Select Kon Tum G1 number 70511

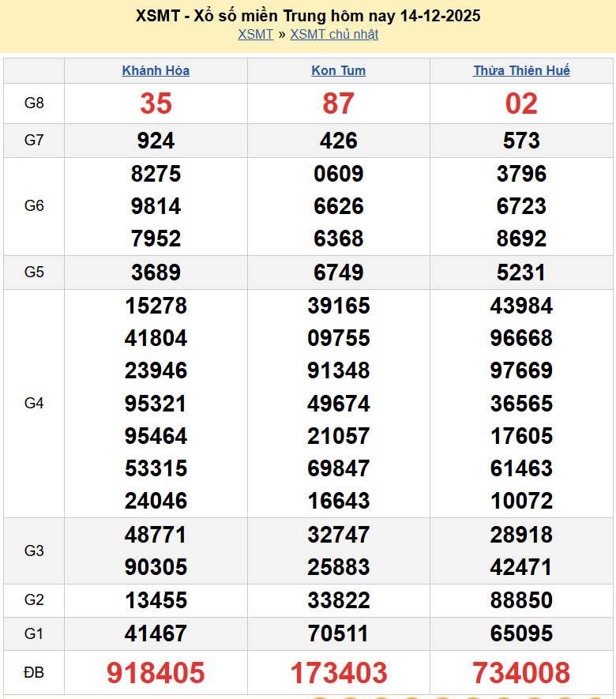click(x=338, y=633)
